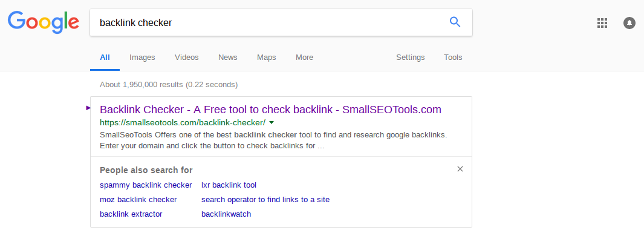The width and height of the screenshot is (644, 230).
Task: Open the notifications bell icon
Action: pos(629,22)
